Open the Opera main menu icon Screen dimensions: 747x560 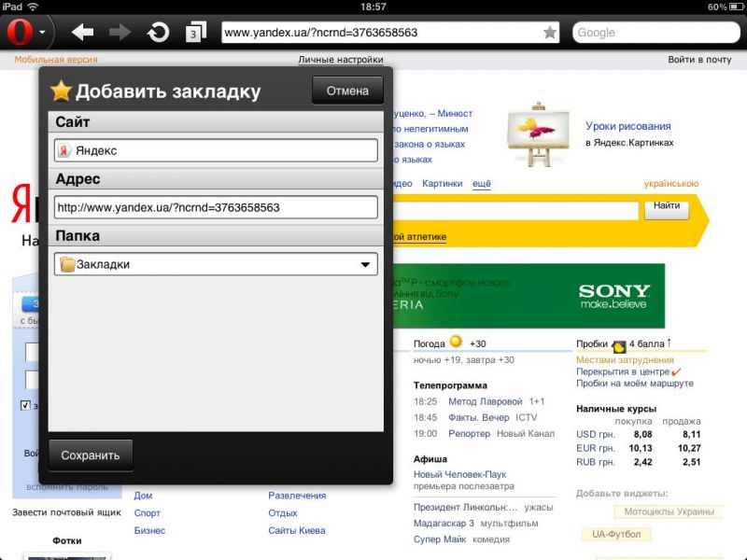pyautogui.click(x=21, y=33)
